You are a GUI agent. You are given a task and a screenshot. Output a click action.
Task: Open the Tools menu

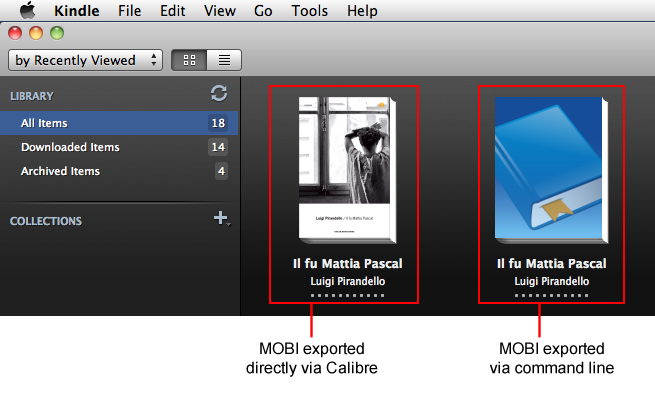pyautogui.click(x=310, y=11)
